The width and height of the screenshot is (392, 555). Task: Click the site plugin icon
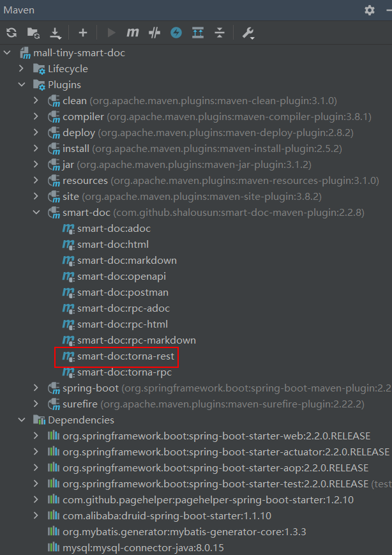(54, 197)
